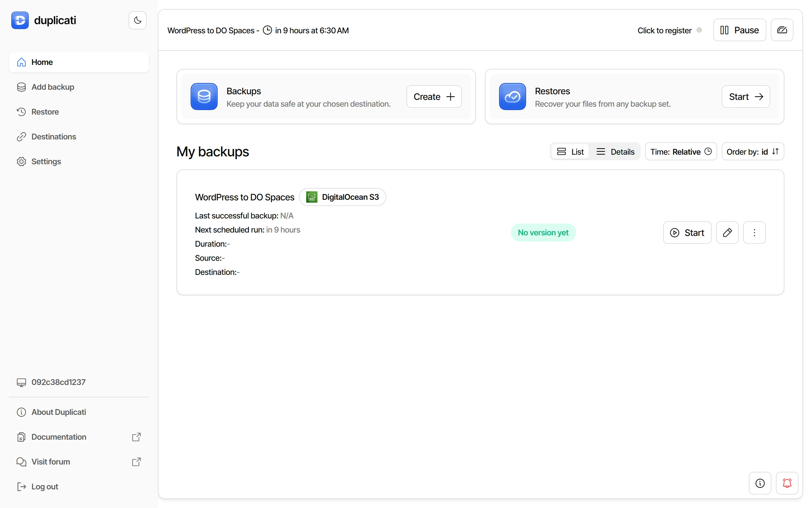Click the Destinations link icon
Viewport: 812px width, 508px height.
[21, 137]
